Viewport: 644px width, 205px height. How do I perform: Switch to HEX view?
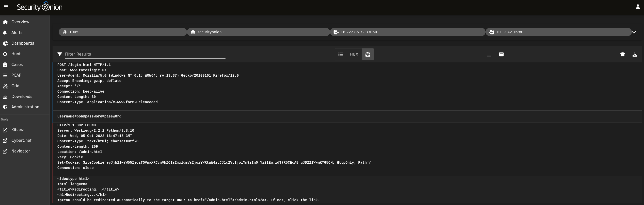pos(354,54)
